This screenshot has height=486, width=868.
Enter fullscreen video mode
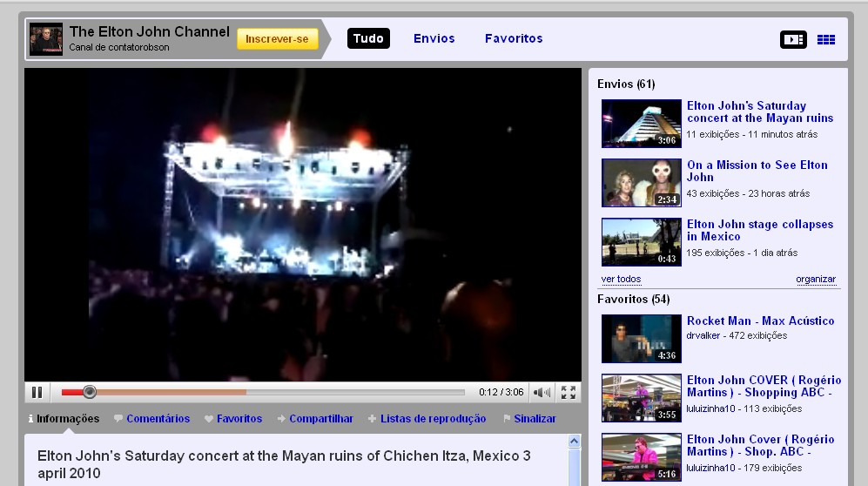[569, 393]
